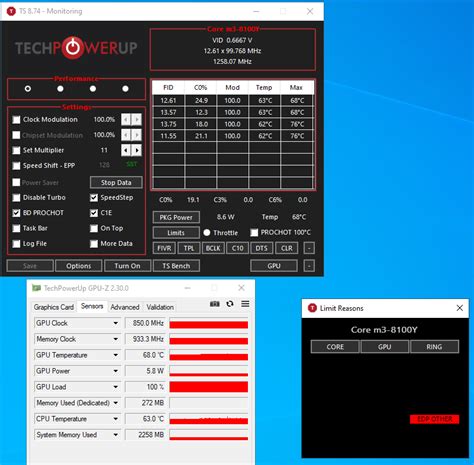Open the System Memory Used dropdown
Screen dimensions: 474x465
(116, 435)
